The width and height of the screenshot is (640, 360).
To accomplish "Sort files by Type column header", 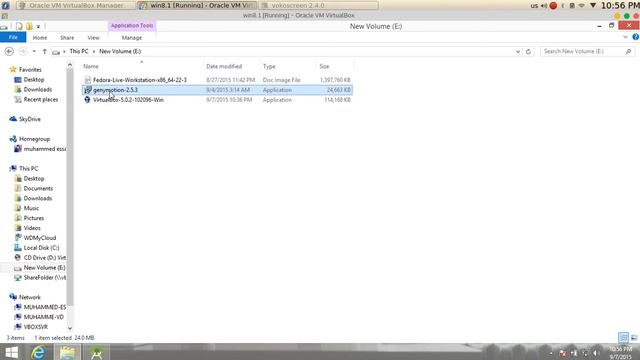I will click(269, 66).
